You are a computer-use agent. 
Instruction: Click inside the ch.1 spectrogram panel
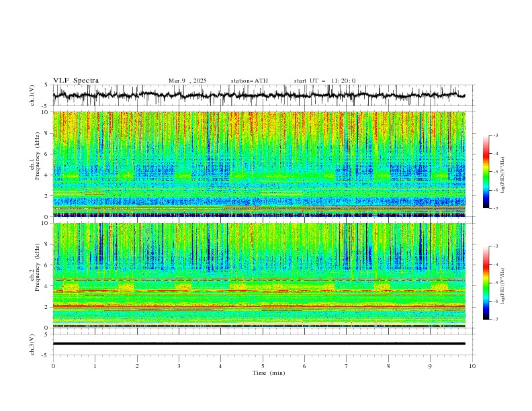click(259, 164)
